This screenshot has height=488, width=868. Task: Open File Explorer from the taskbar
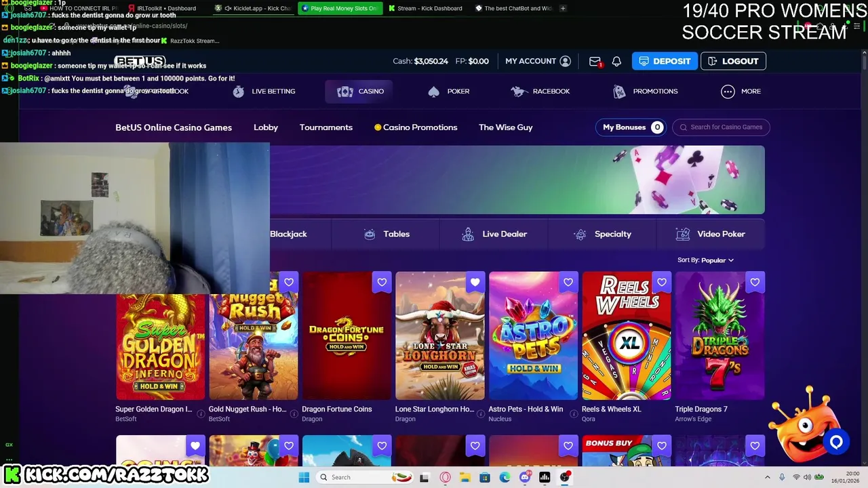(x=465, y=477)
